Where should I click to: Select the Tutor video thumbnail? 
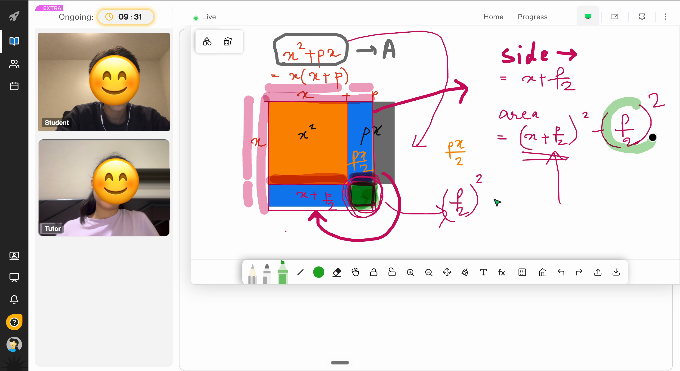click(x=104, y=187)
